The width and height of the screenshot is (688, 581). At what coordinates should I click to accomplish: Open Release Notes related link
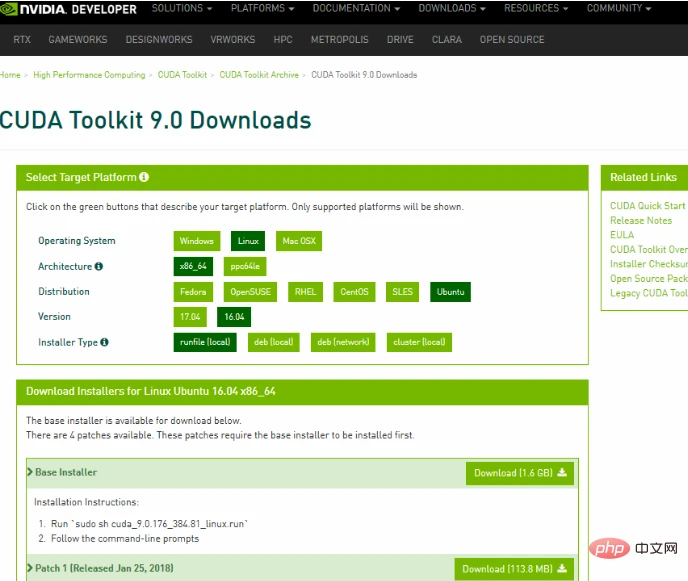click(x=641, y=220)
